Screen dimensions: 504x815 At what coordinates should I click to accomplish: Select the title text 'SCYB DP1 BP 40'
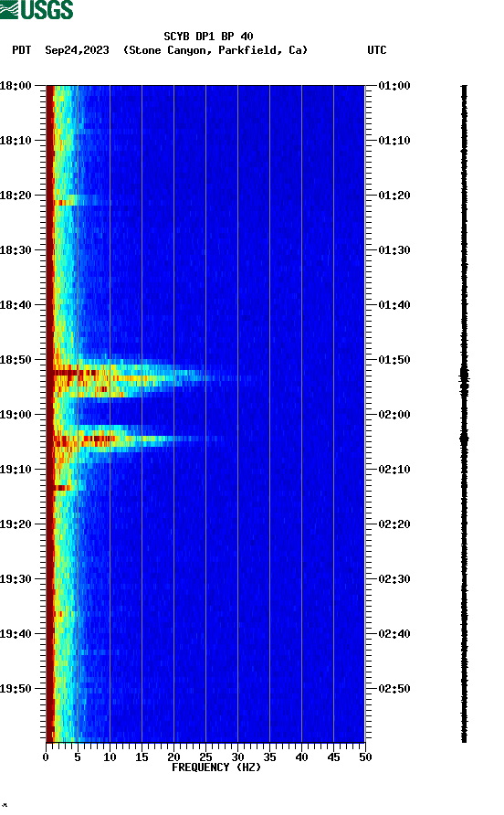(x=208, y=37)
